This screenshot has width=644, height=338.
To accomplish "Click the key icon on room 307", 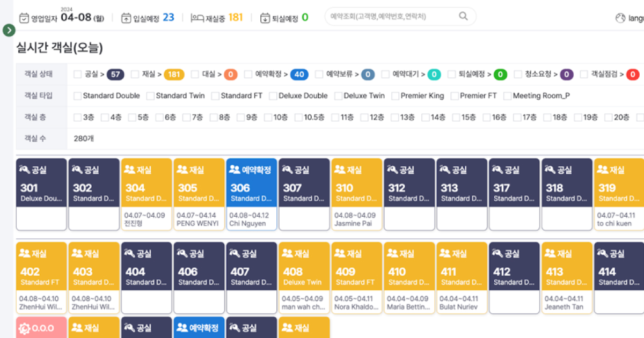I will coord(288,170).
